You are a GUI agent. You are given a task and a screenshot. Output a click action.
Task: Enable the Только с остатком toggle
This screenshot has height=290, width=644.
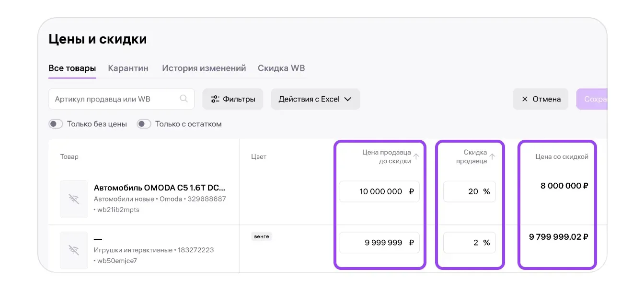[144, 124]
